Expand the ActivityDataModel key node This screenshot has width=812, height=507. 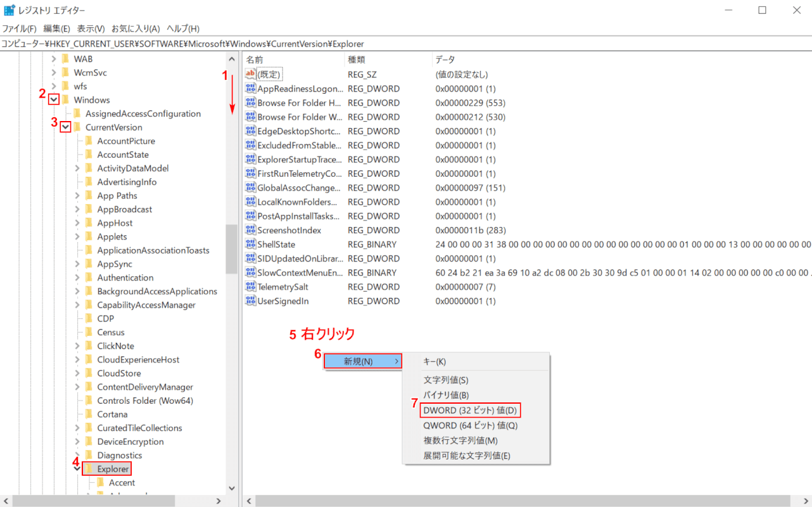[77, 169]
